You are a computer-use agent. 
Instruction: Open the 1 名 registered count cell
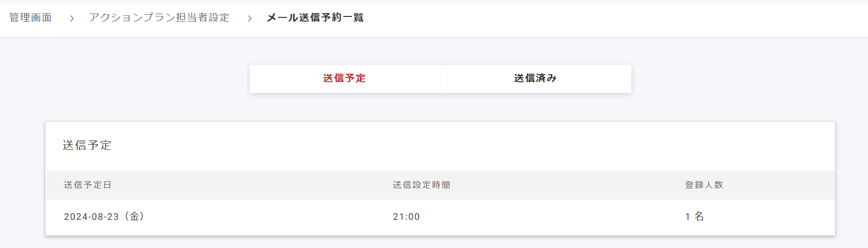[694, 217]
